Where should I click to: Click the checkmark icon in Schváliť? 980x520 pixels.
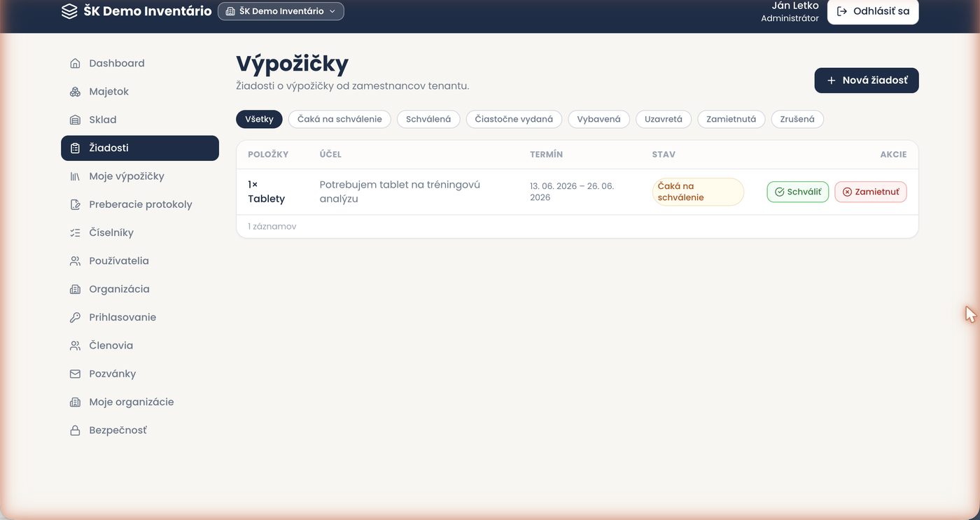[779, 192]
